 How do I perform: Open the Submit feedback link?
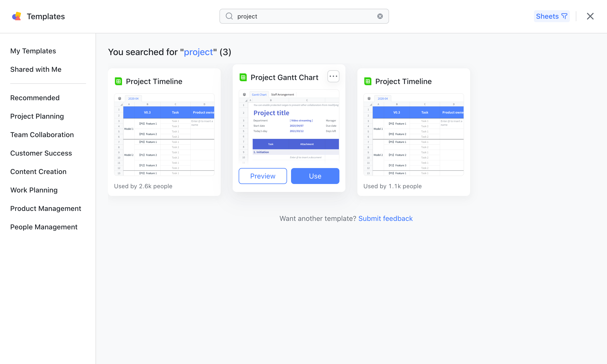tap(385, 218)
